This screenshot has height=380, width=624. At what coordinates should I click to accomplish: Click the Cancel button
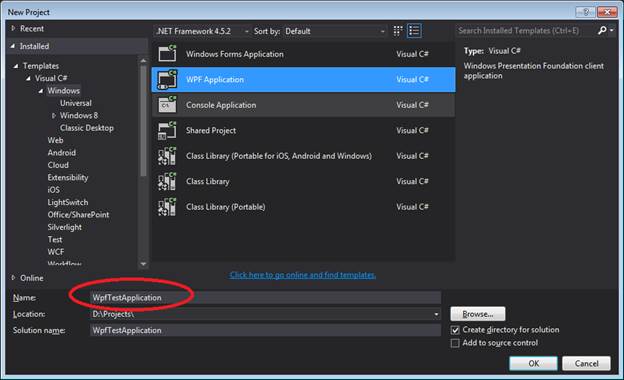point(586,363)
